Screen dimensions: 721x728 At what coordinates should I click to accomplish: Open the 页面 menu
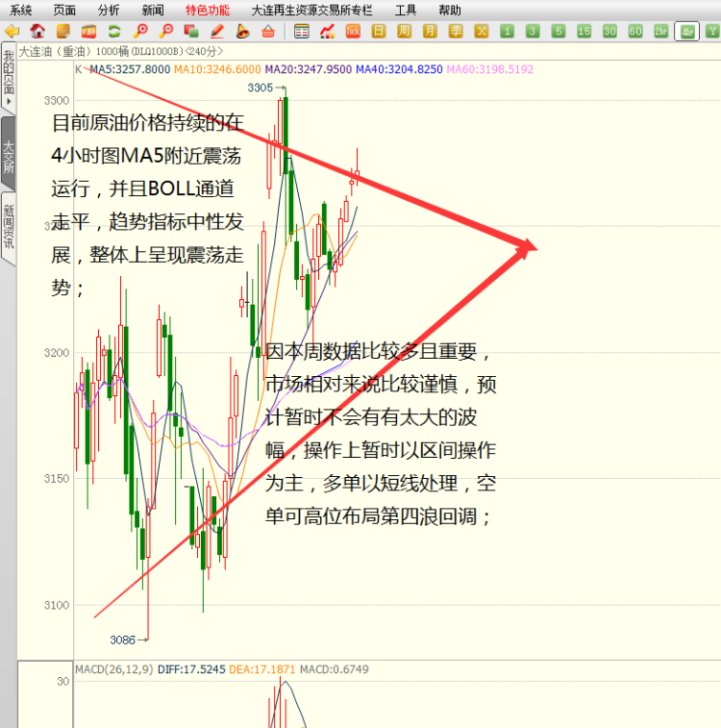64,11
